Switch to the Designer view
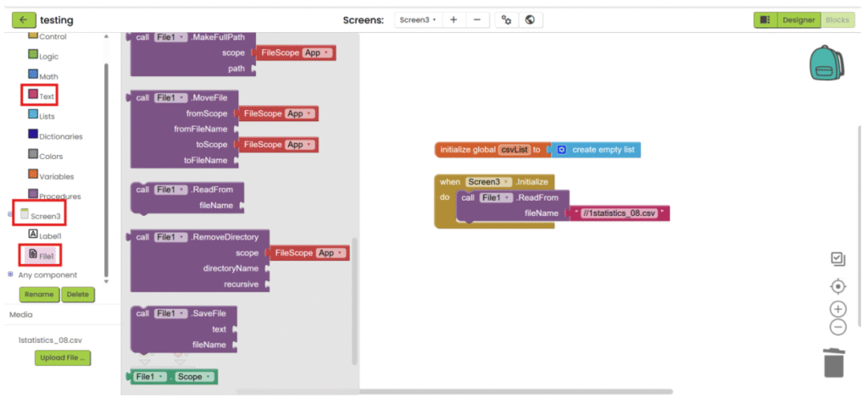The height and width of the screenshot is (403, 868). 798,19
